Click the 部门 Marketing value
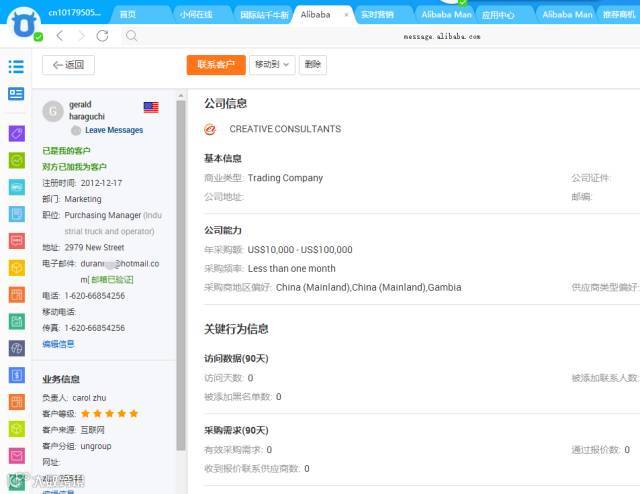This screenshot has height=494, width=640. click(x=83, y=199)
